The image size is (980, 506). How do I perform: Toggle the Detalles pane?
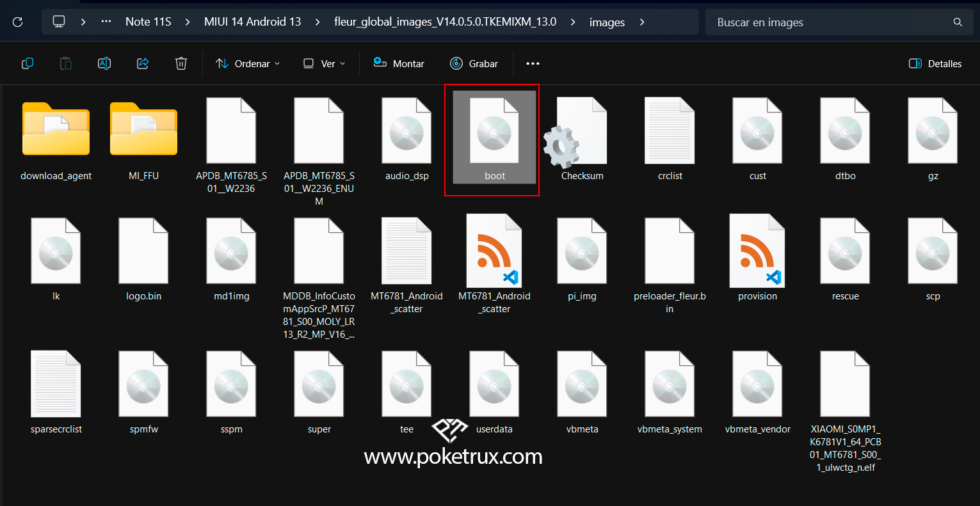(x=935, y=63)
